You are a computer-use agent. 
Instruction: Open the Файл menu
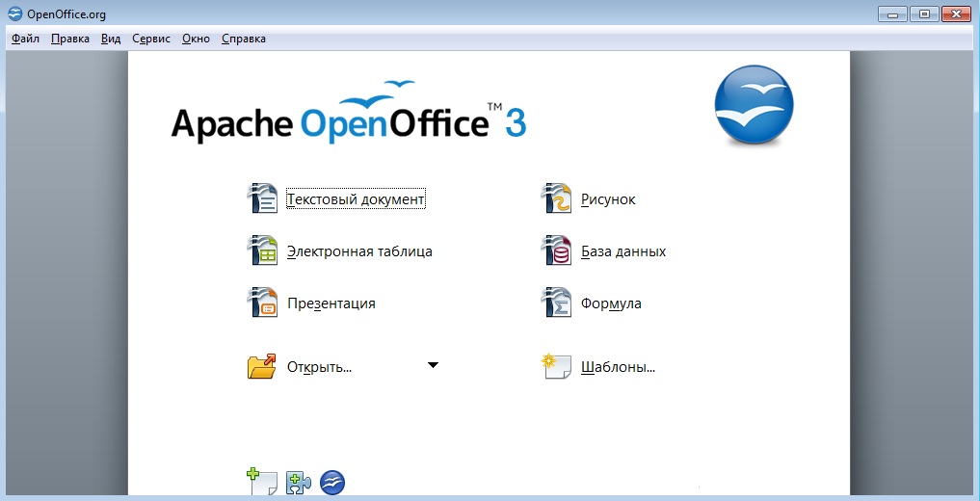[x=25, y=39]
